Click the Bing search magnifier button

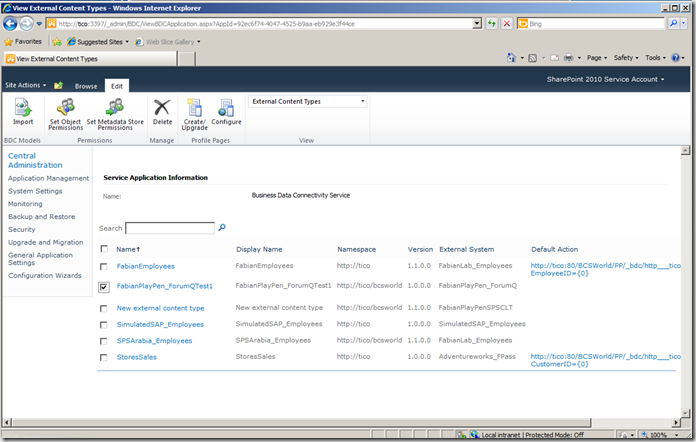click(673, 24)
